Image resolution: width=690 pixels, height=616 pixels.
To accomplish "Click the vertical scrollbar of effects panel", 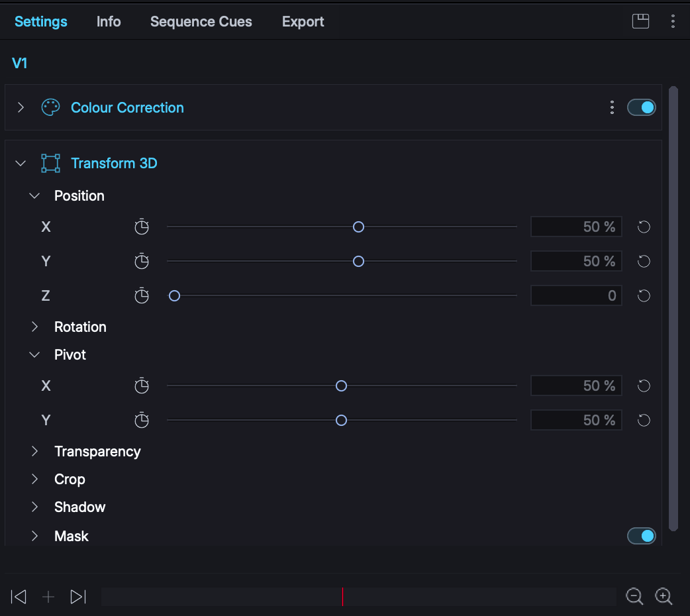I will [673, 309].
